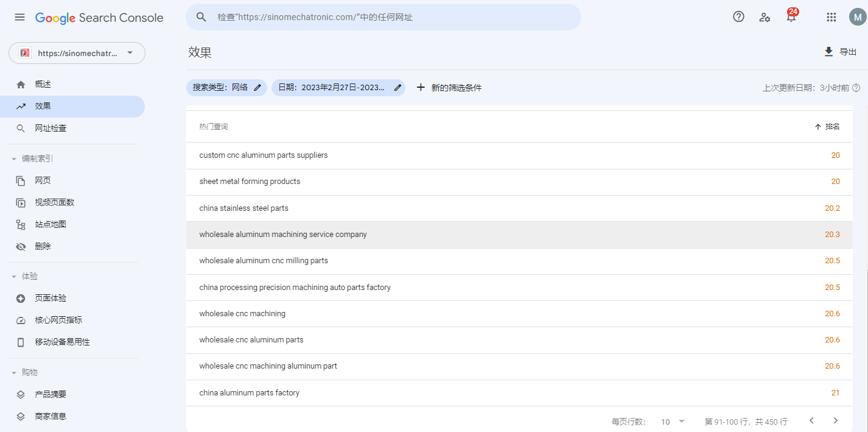Open the Google apps grid
Image resolution: width=868 pixels, height=432 pixels.
pos(831,17)
